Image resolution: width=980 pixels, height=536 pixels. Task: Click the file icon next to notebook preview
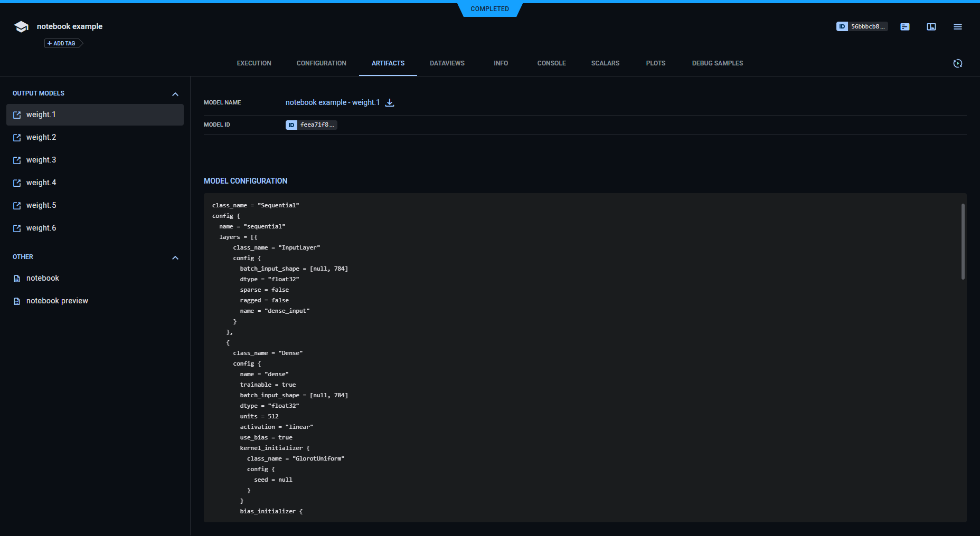(17, 301)
